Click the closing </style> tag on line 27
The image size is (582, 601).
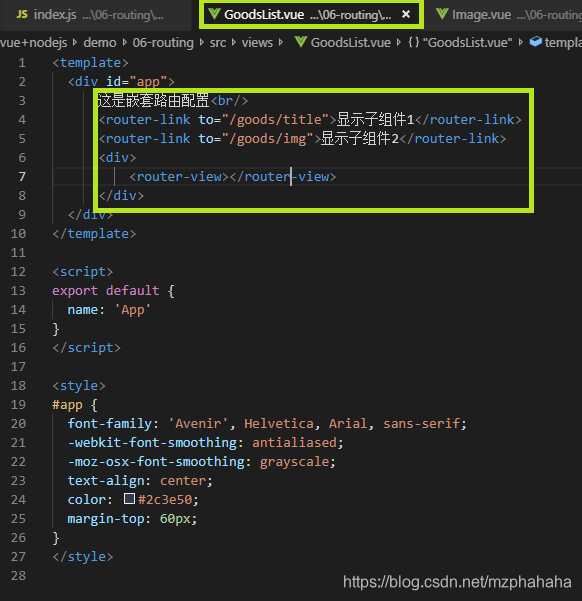(83, 557)
